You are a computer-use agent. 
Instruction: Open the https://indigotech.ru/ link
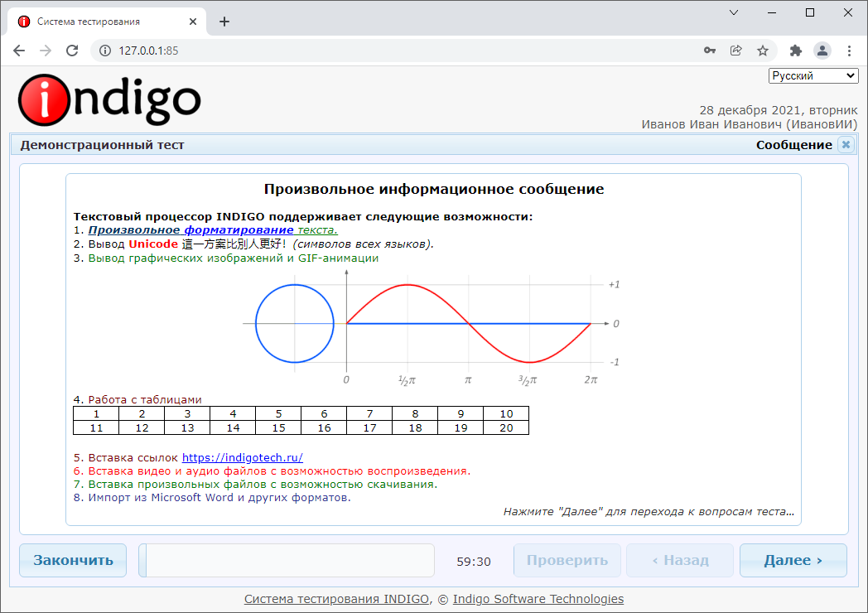tap(243, 457)
